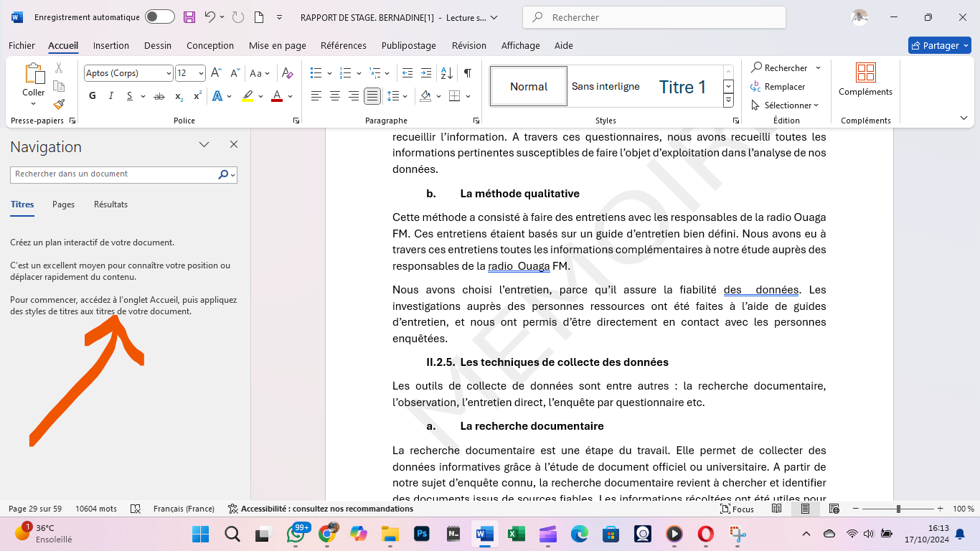Open Photoshop from the taskbar

[x=422, y=534]
